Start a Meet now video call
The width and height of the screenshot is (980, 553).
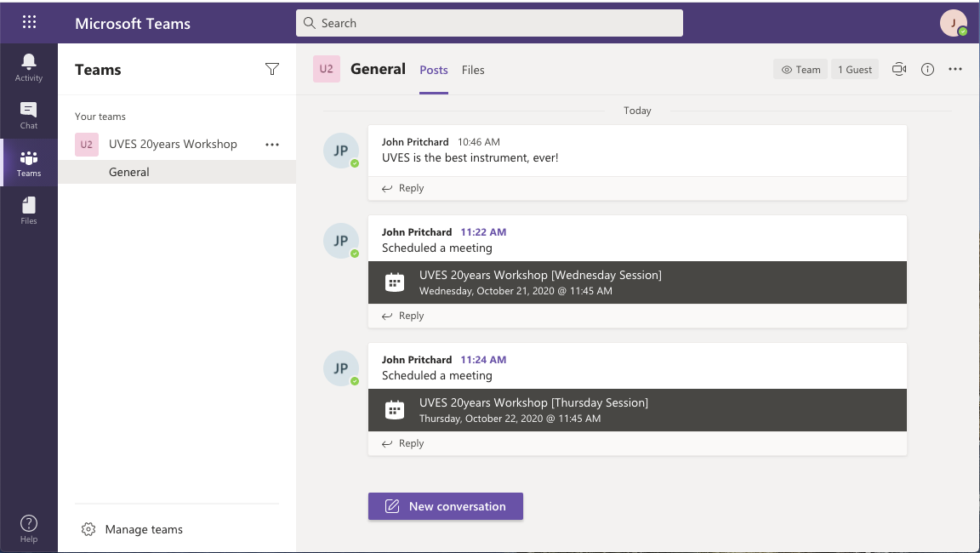tap(898, 70)
